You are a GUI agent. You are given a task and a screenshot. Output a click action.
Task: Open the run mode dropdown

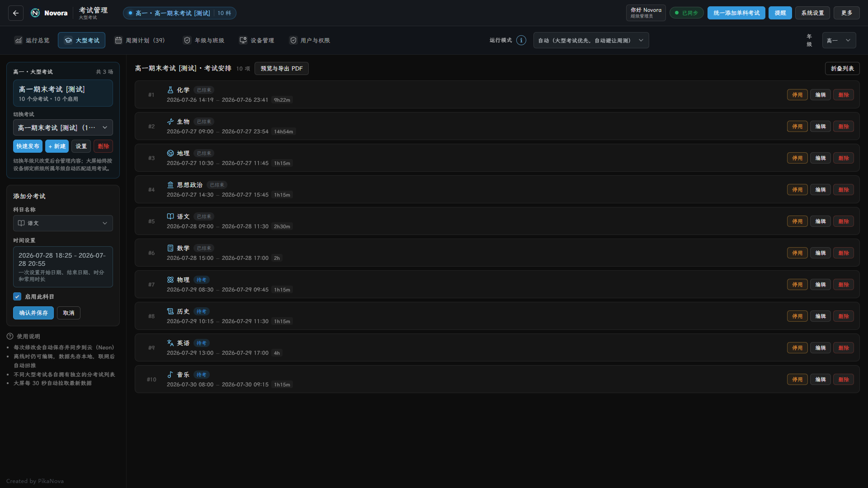[x=591, y=40]
